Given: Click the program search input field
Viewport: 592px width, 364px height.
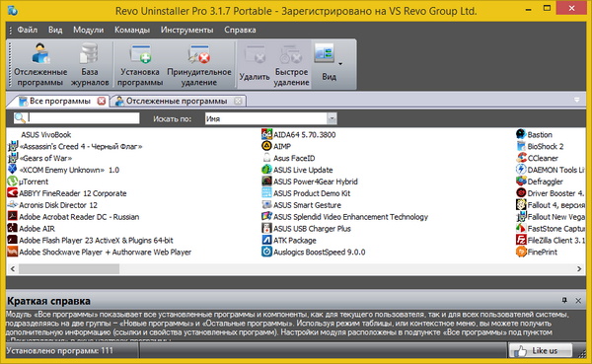Looking at the screenshot, I should pos(84,118).
